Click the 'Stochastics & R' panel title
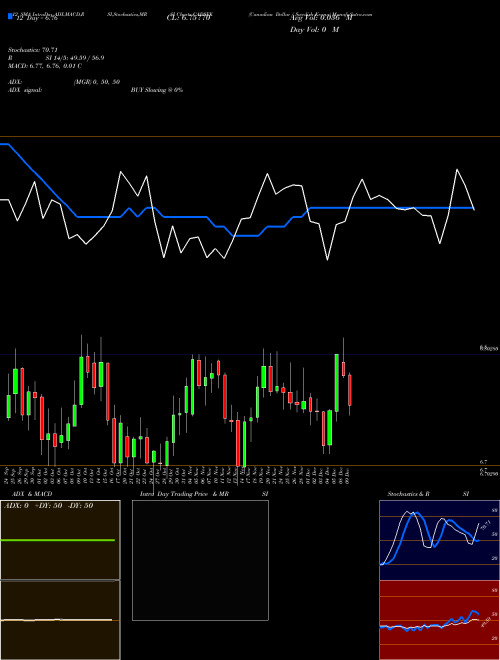Image resolution: width=500 pixels, height=660 pixels. tap(409, 494)
